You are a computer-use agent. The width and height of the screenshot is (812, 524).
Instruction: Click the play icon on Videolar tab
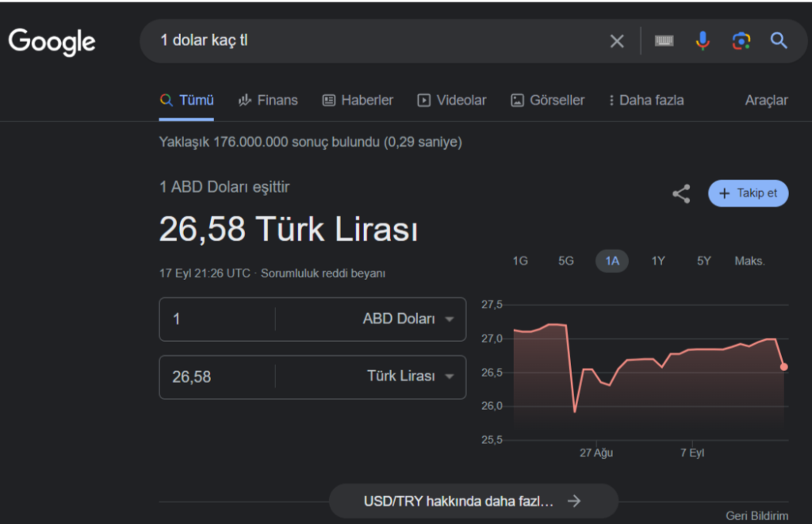point(423,101)
